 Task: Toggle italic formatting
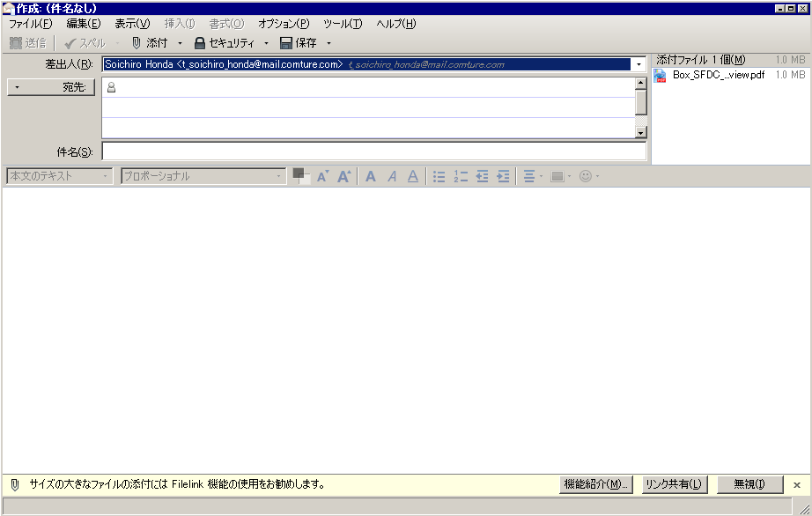(x=392, y=176)
